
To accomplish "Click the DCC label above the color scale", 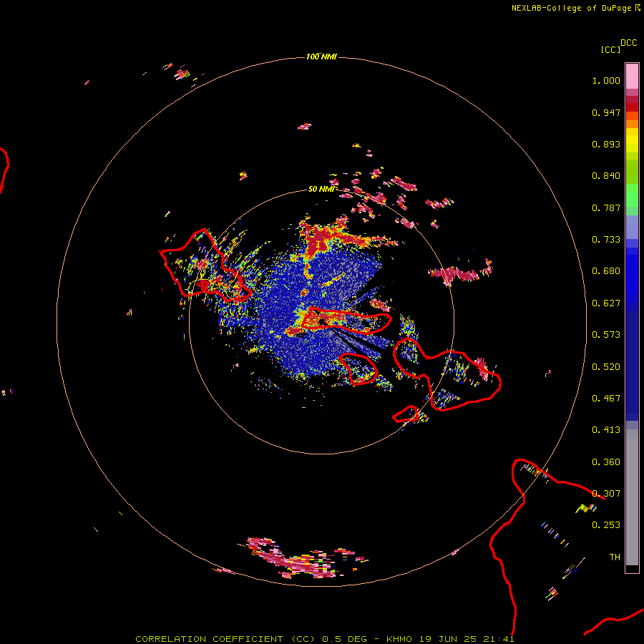I will pos(629,43).
